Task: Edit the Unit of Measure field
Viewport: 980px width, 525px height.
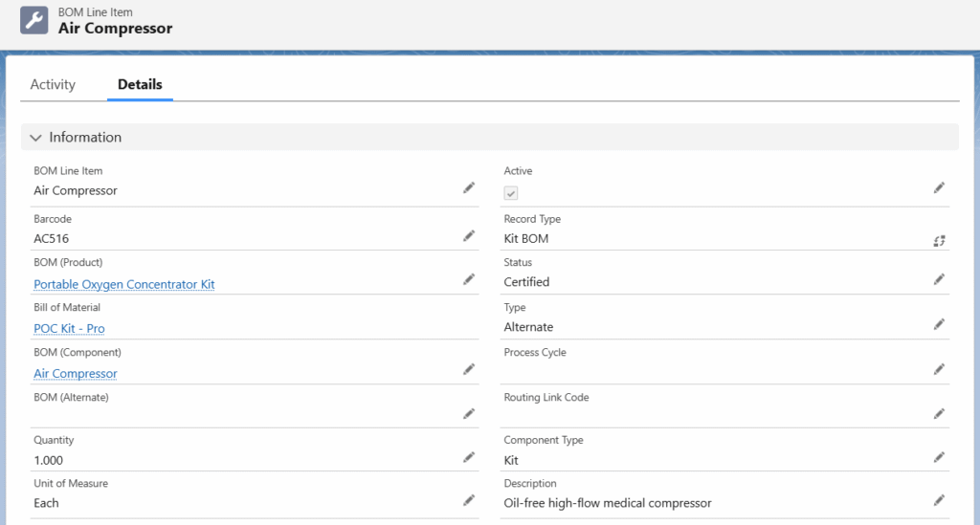Action: click(469, 500)
